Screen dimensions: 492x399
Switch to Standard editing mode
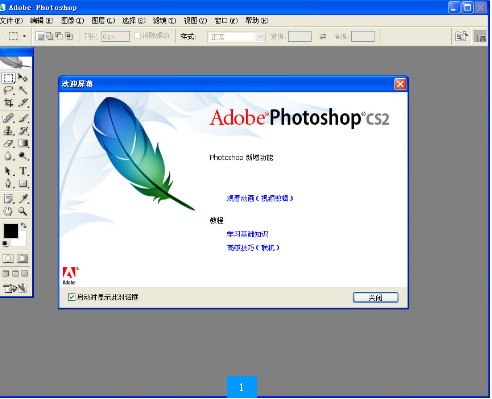click(x=8, y=259)
